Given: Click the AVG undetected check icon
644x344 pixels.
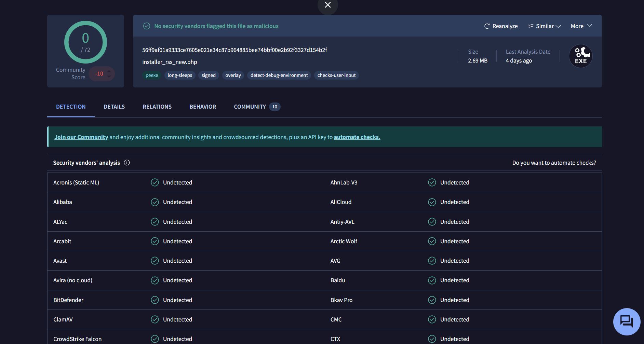Looking at the screenshot, I should 432,261.
